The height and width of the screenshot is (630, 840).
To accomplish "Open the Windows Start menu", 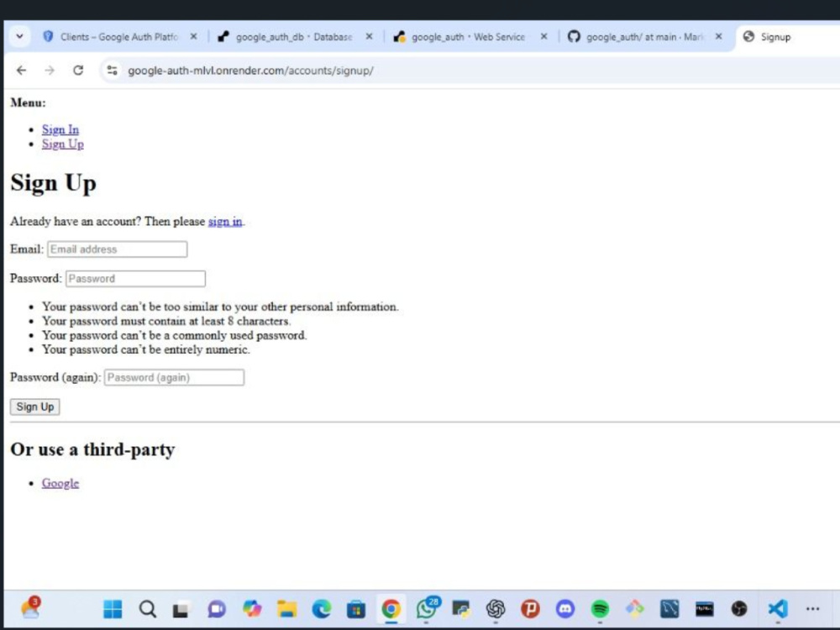I will 113,608.
